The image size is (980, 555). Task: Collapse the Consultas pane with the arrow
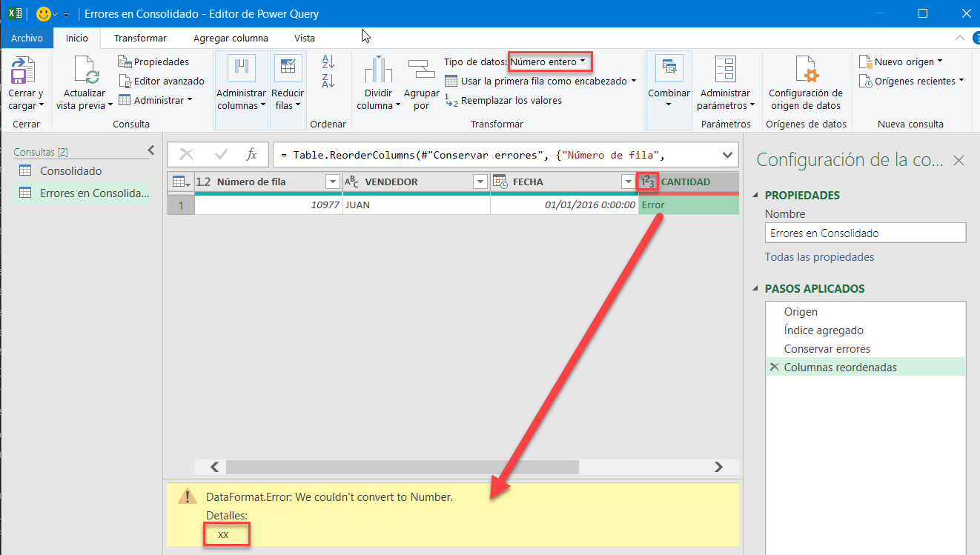click(x=151, y=150)
